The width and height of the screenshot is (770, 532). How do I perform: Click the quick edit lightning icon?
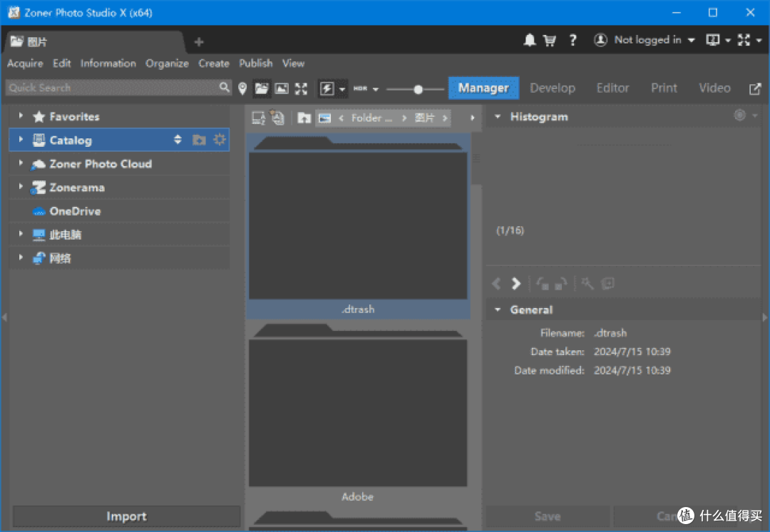coord(327,88)
